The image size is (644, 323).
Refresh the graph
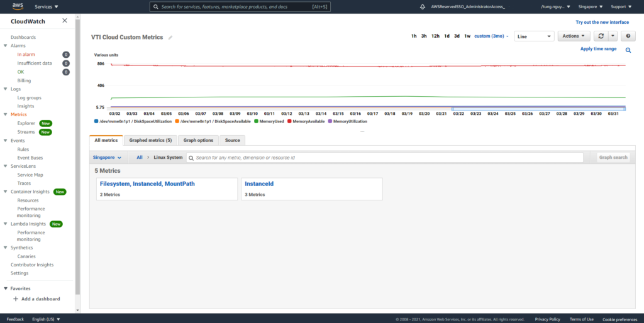[601, 36]
